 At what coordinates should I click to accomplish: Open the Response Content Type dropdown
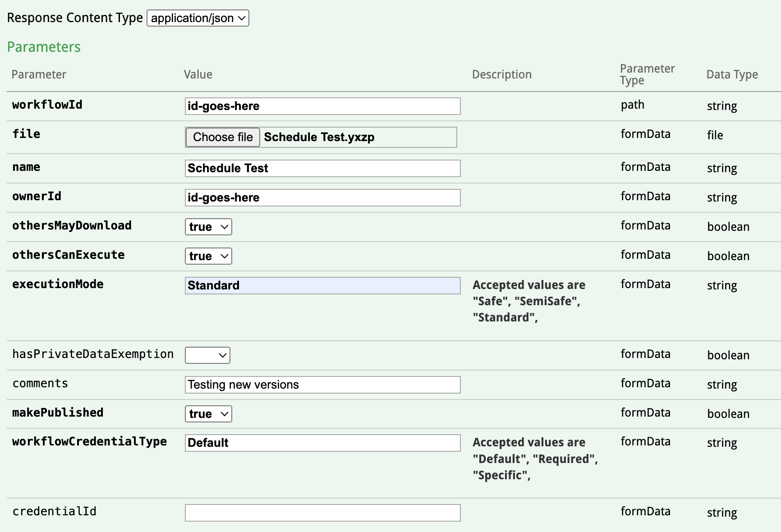click(198, 18)
